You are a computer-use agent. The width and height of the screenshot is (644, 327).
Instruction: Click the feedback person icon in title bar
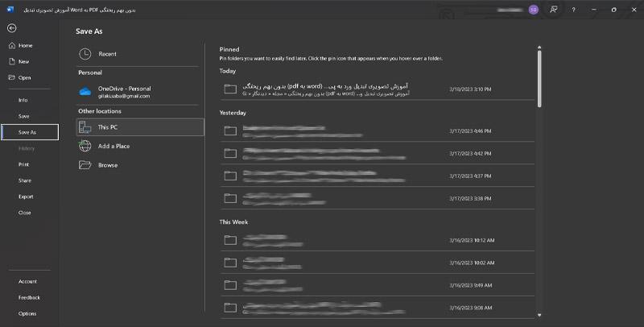553,10
